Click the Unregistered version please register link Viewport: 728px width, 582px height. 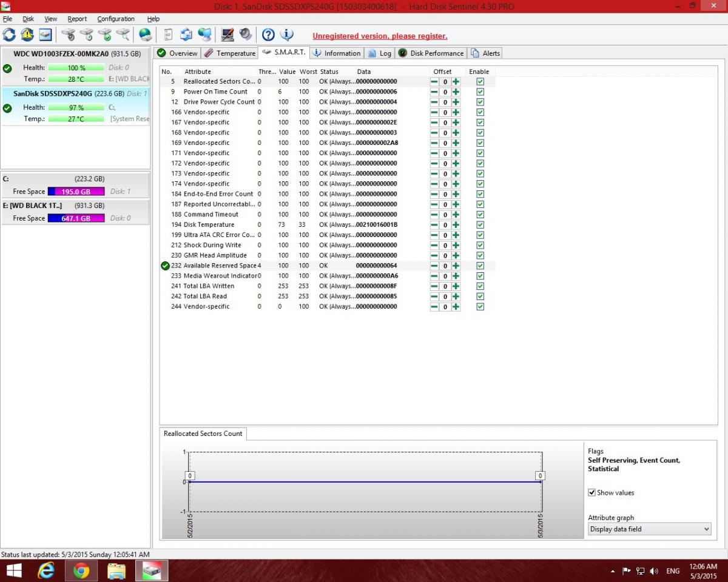380,36
